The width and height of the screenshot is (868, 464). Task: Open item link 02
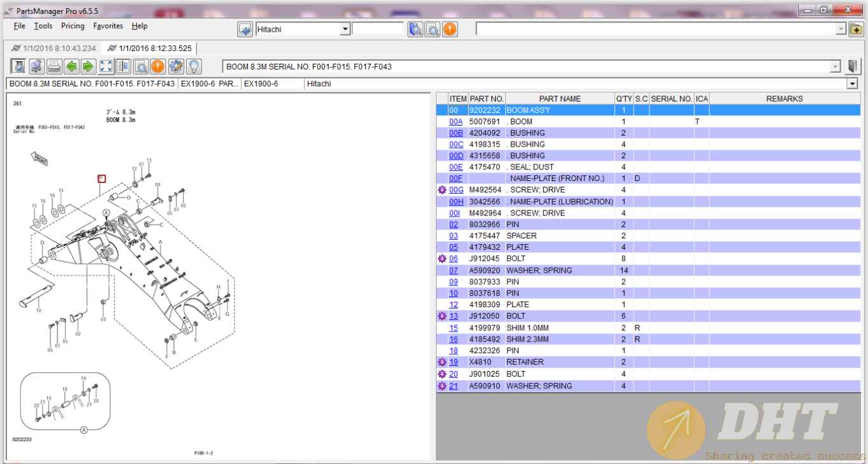(x=453, y=224)
